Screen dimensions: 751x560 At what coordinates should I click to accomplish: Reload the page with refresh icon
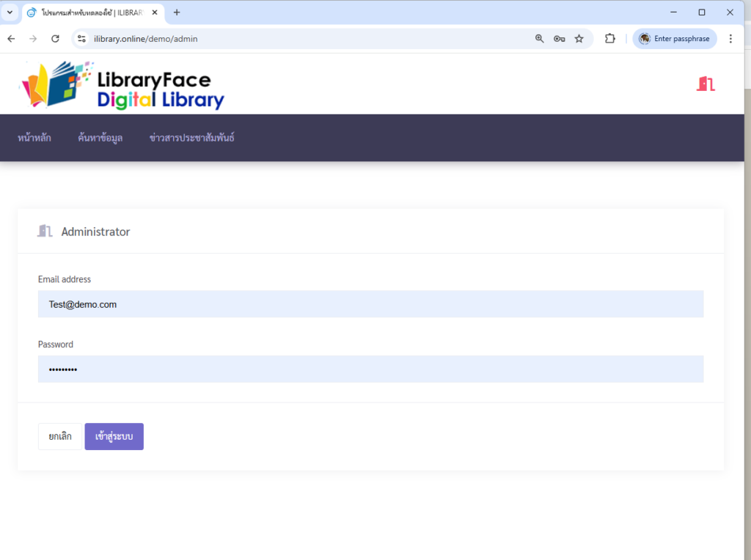[x=55, y=39]
